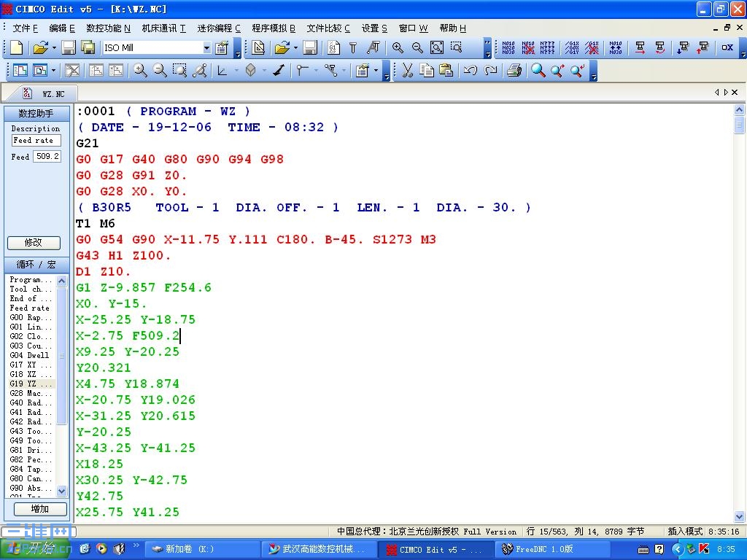Click the Find magnifier icon
This screenshot has width=747, height=560.
click(538, 71)
